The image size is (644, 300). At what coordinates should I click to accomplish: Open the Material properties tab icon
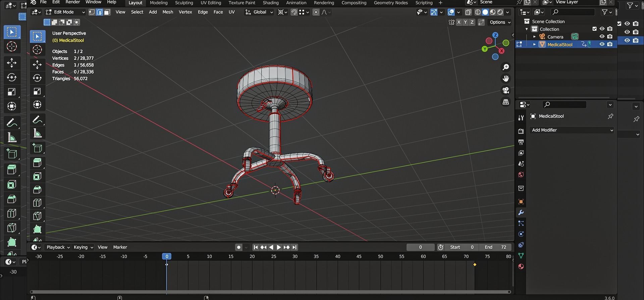pos(521,266)
